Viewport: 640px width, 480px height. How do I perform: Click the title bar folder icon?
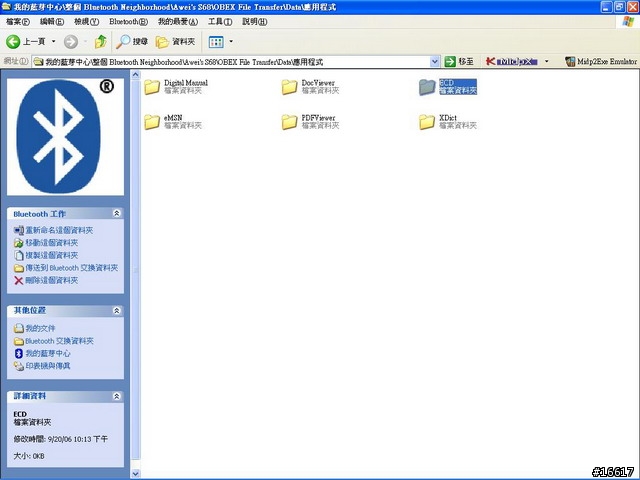[6, 7]
